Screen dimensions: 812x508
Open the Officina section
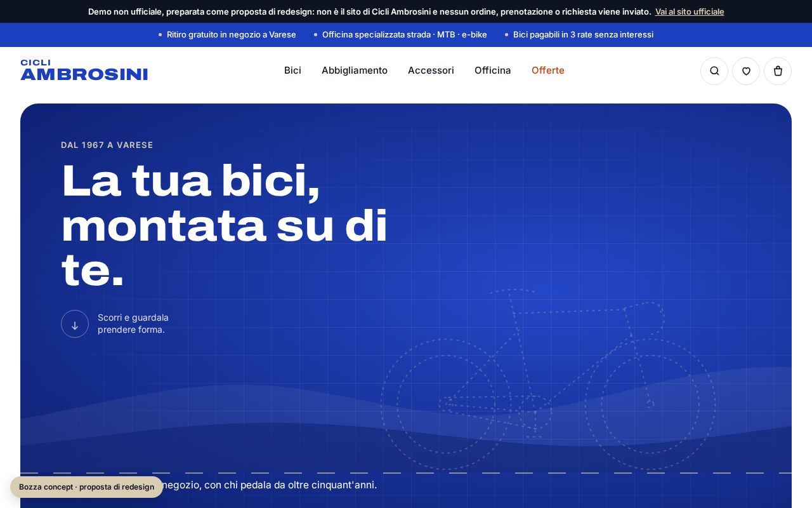pos(493,70)
